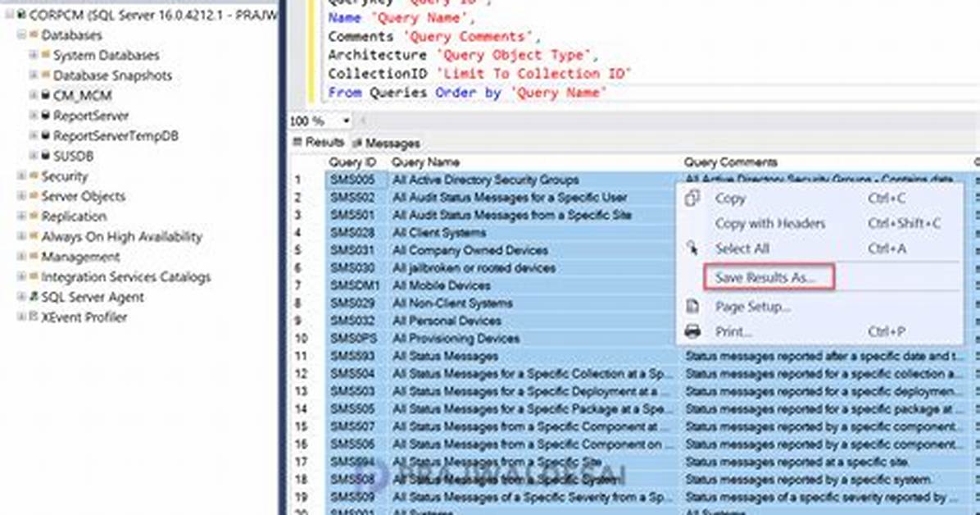Expand Server Objects folder
Viewport: 980px width, 515px height.
coord(21,196)
